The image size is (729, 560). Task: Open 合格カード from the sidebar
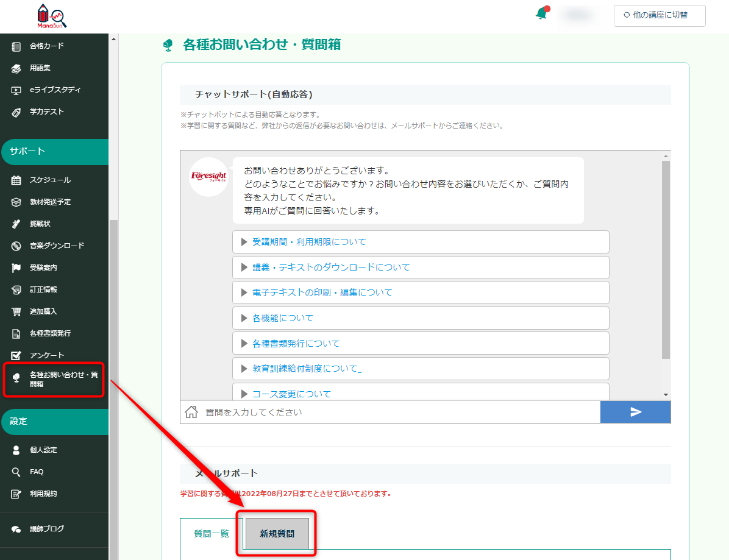46,46
